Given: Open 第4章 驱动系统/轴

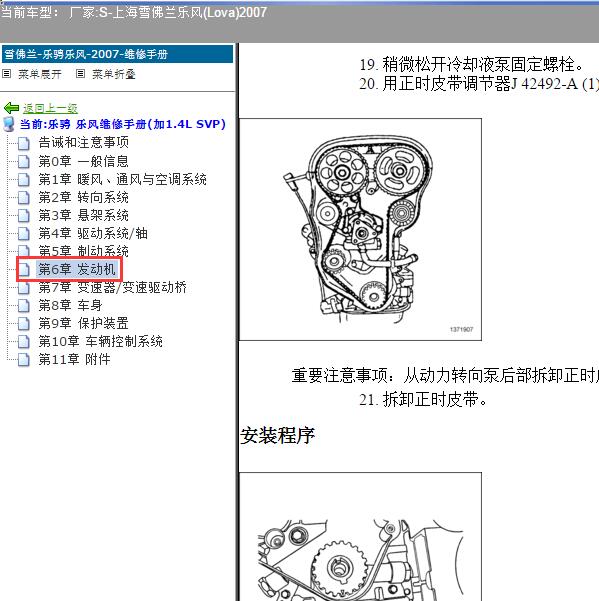Looking at the screenshot, I should click(x=93, y=233).
